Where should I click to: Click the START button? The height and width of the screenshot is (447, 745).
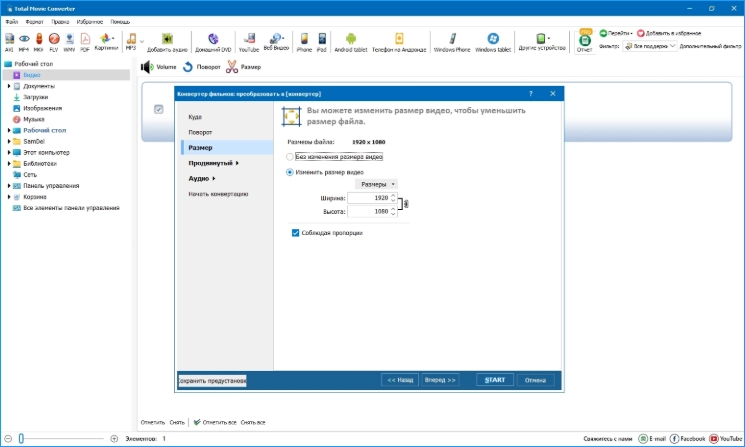point(495,380)
